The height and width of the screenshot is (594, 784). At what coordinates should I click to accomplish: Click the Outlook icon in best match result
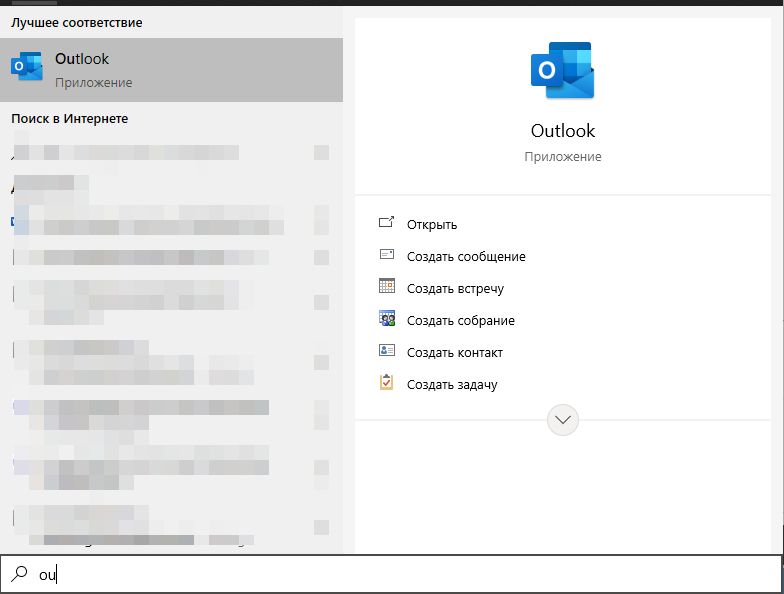(27, 69)
